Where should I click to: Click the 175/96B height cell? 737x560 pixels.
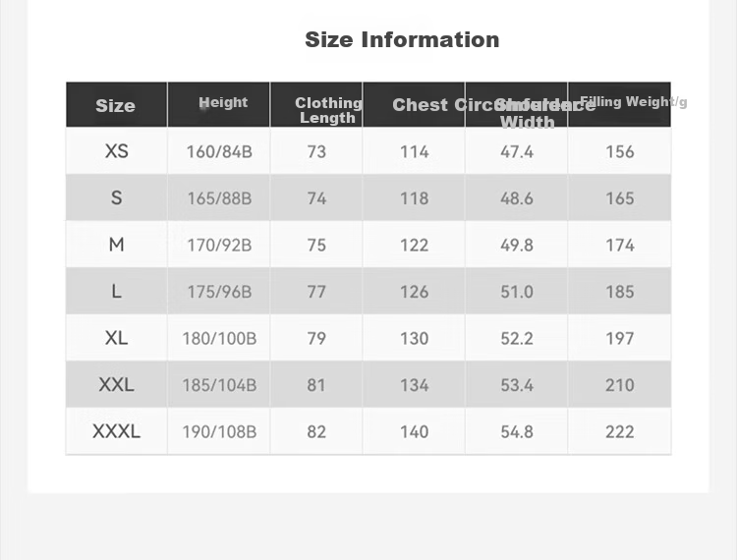point(219,292)
